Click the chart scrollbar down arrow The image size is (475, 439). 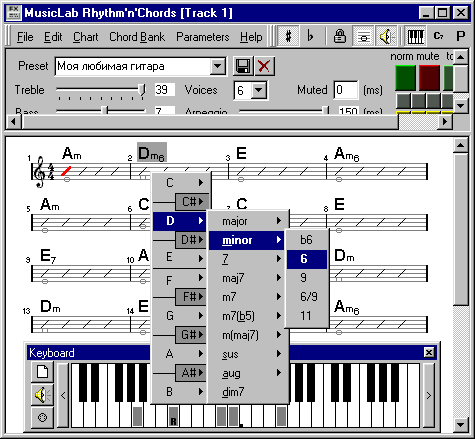click(x=461, y=424)
